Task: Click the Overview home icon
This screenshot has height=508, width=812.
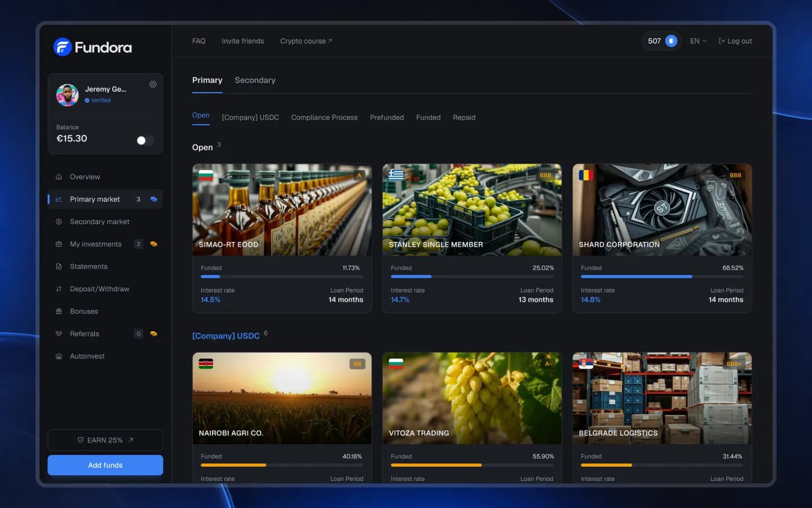Action: pos(59,177)
